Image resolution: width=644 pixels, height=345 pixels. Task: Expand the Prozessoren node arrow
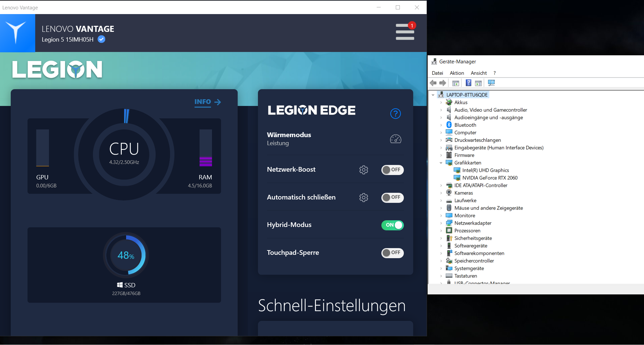[x=441, y=231]
